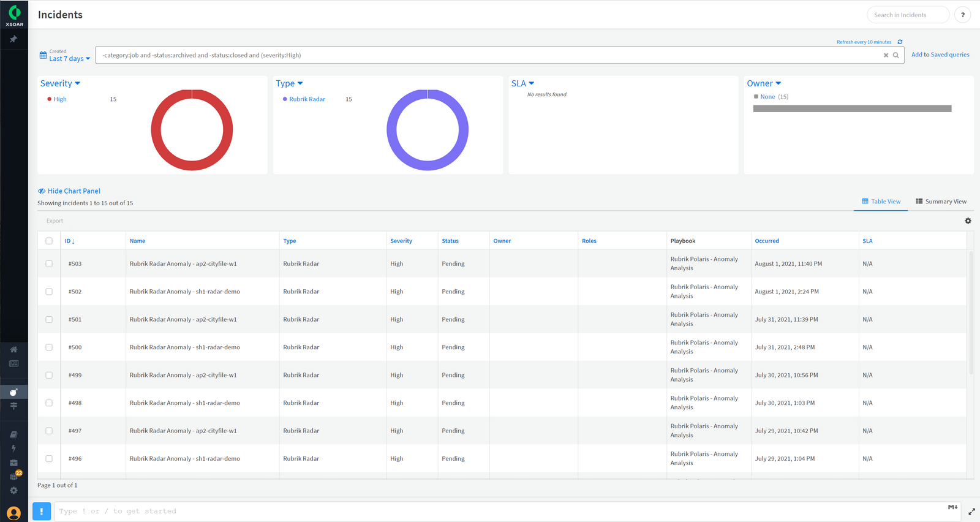The width and height of the screenshot is (980, 522).
Task: Tick the checkbox for incident #500
Action: [x=49, y=347]
